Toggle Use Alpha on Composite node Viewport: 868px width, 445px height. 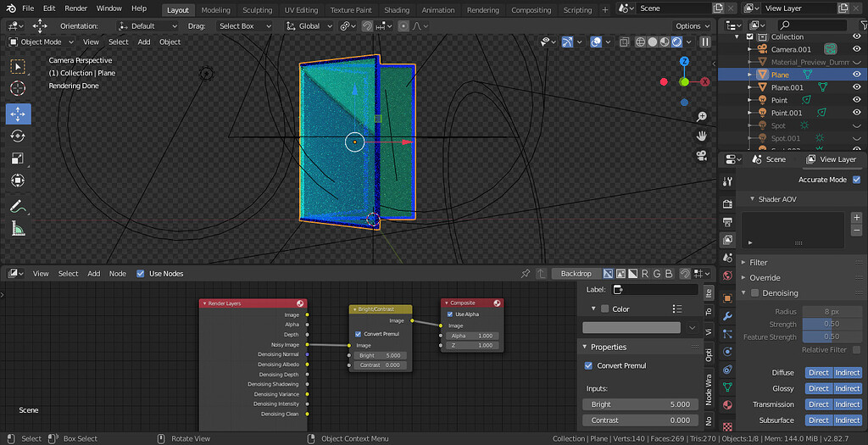click(450, 314)
